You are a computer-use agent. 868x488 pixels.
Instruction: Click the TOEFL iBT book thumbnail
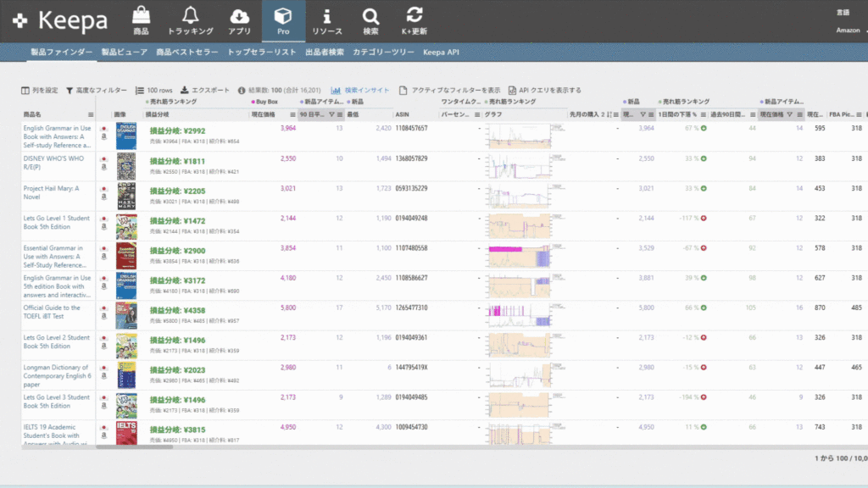point(126,315)
